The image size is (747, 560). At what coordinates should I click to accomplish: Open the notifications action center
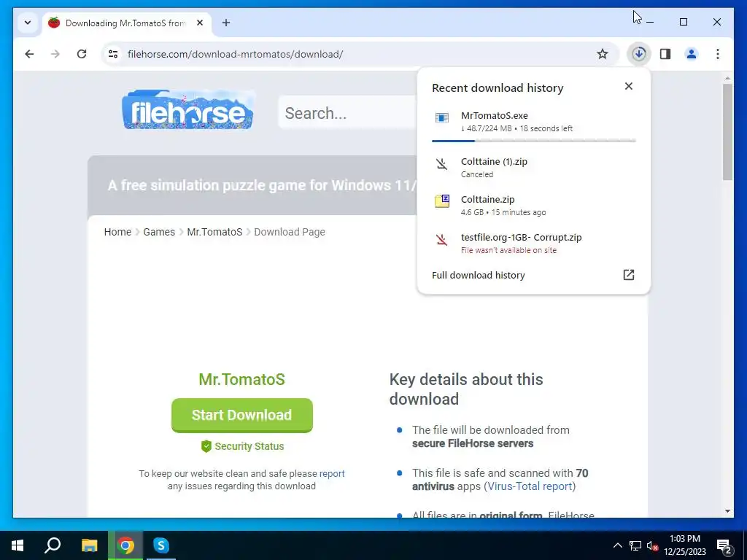(724, 546)
